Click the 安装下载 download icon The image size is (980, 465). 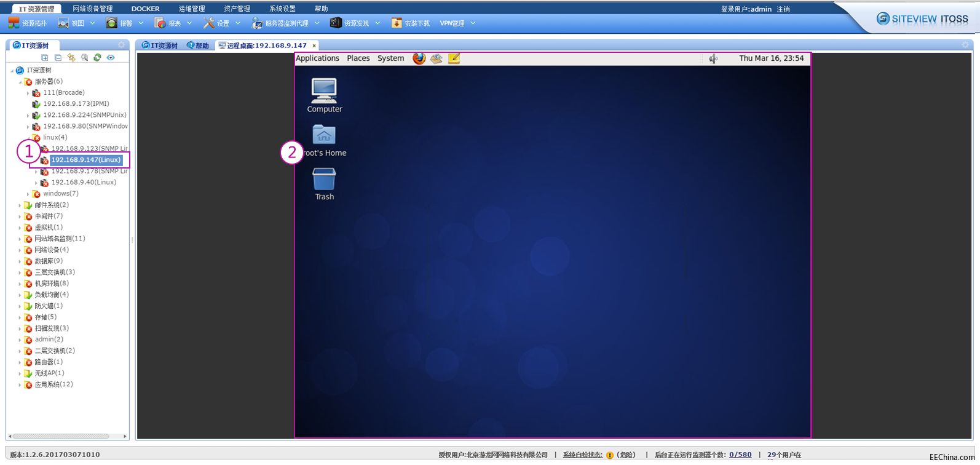click(x=397, y=23)
